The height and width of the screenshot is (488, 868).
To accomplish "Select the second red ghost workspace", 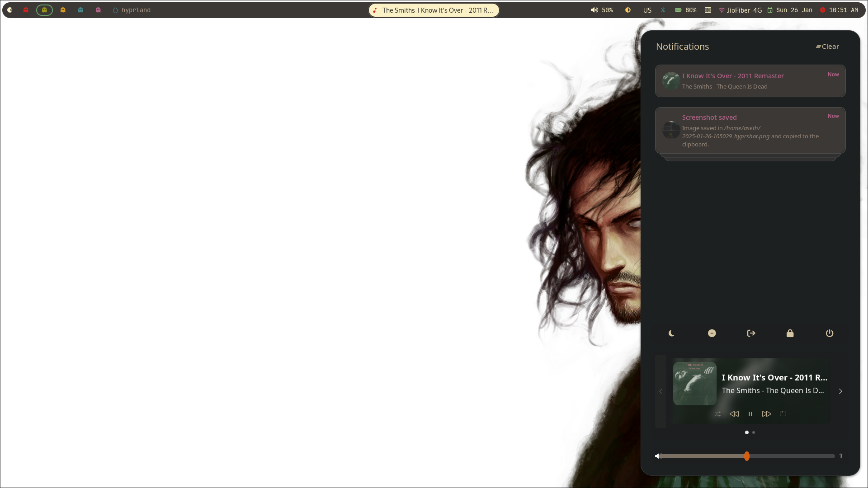I will click(26, 10).
